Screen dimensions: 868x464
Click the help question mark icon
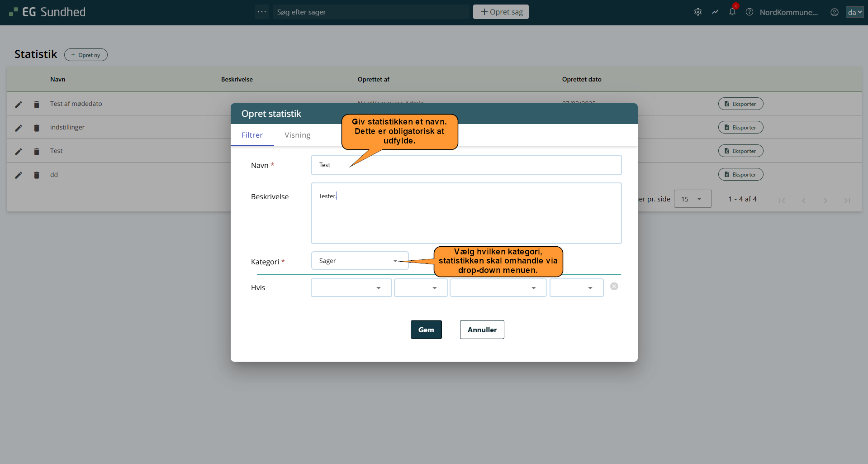pos(749,12)
